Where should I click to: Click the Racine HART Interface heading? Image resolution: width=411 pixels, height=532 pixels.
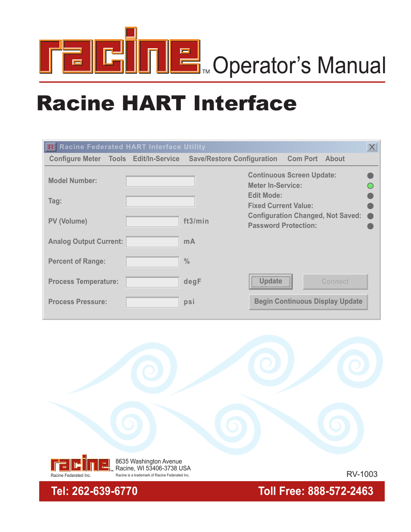click(x=167, y=103)
